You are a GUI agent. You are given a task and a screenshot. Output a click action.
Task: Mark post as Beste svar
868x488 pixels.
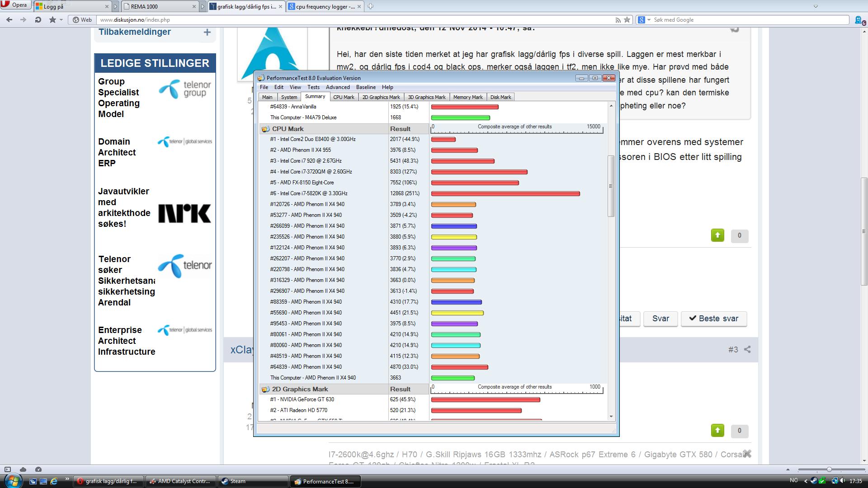pyautogui.click(x=713, y=319)
